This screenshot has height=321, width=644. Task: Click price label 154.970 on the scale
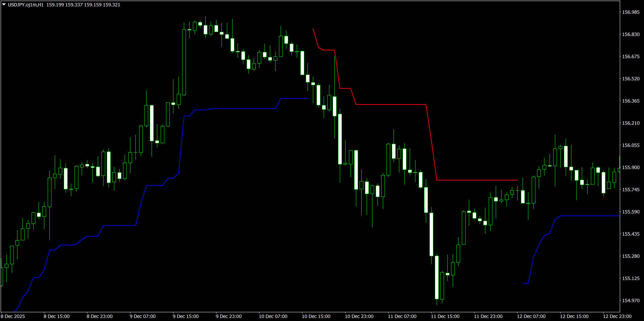[631, 300]
